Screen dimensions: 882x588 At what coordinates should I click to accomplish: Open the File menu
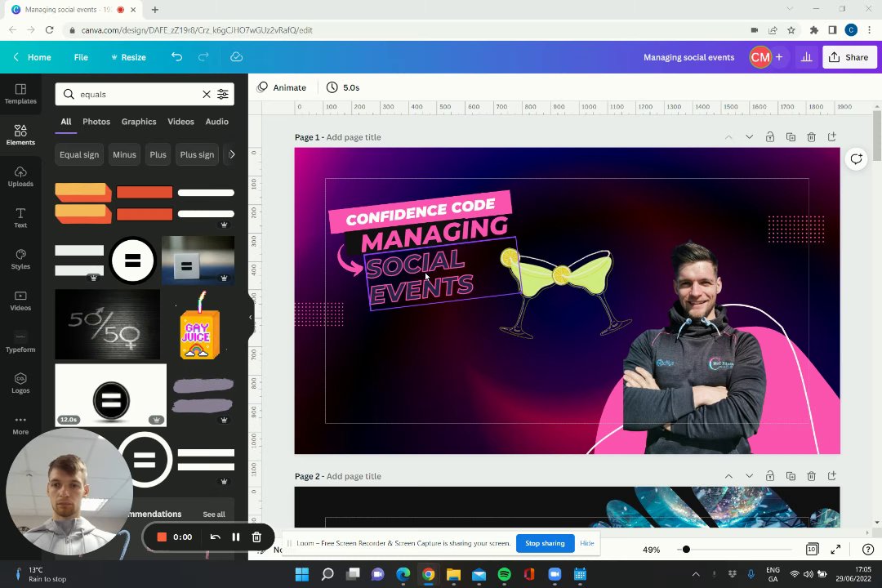(81, 57)
